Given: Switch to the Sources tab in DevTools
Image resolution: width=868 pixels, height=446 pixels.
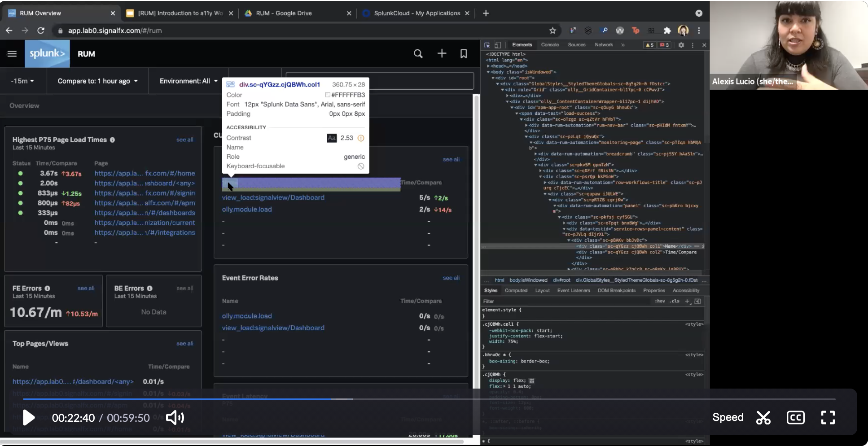Looking at the screenshot, I should coord(576,45).
